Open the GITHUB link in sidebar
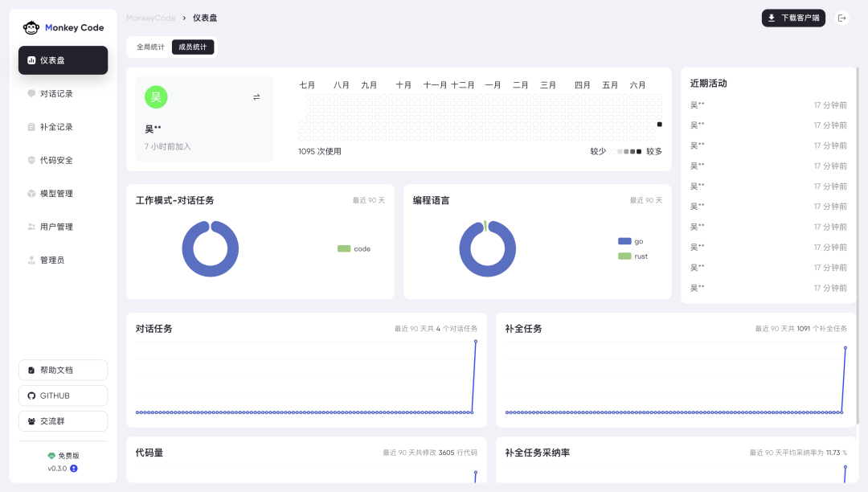The height and width of the screenshot is (492, 868). point(63,395)
